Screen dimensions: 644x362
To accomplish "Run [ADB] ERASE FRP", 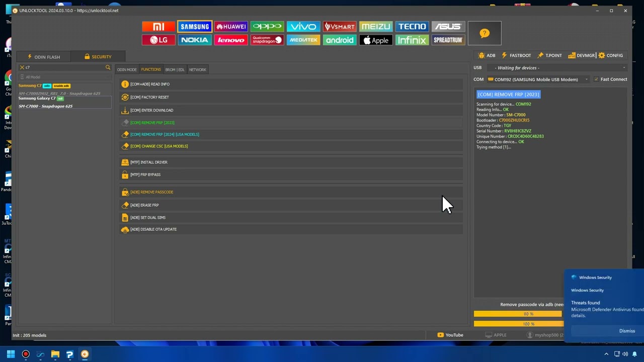I will 291,205.
